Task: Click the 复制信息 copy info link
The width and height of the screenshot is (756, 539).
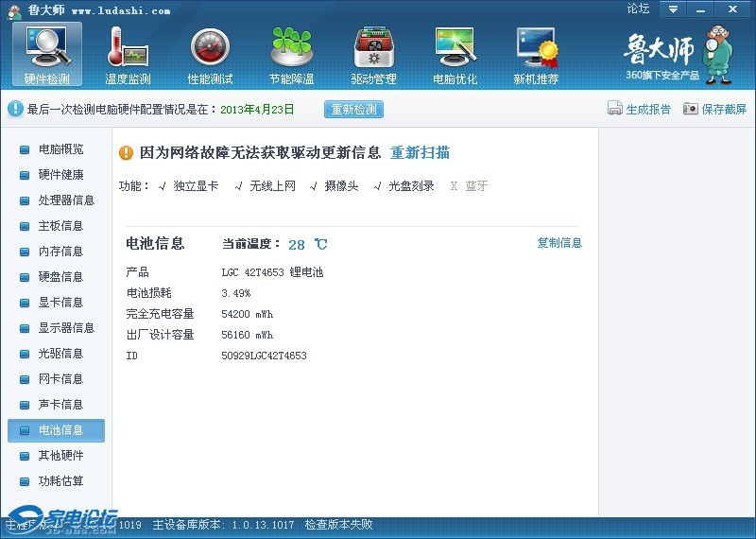Action: [559, 243]
